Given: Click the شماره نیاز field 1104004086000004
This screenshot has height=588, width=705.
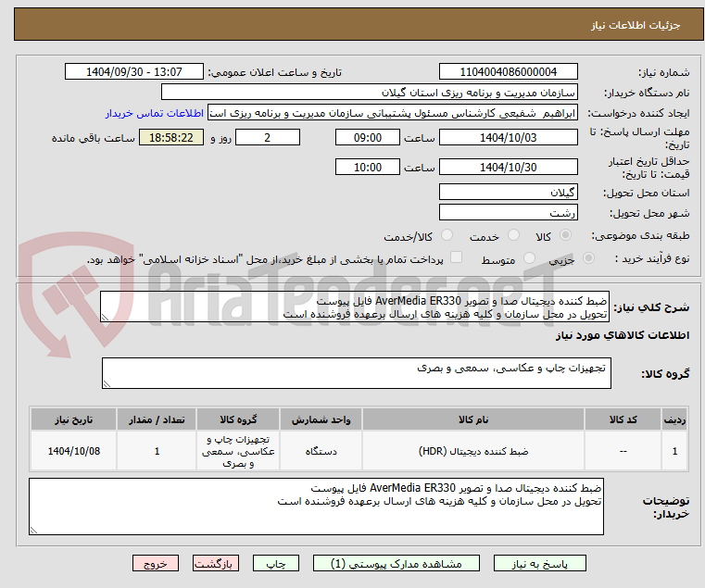Looking at the screenshot, I should click(508, 72).
